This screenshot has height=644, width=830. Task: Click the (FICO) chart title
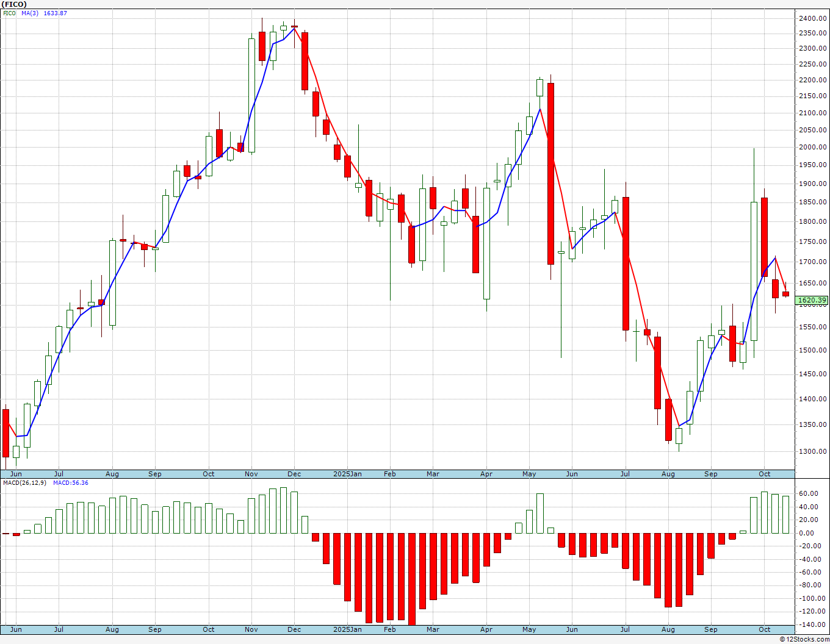[x=13, y=4]
